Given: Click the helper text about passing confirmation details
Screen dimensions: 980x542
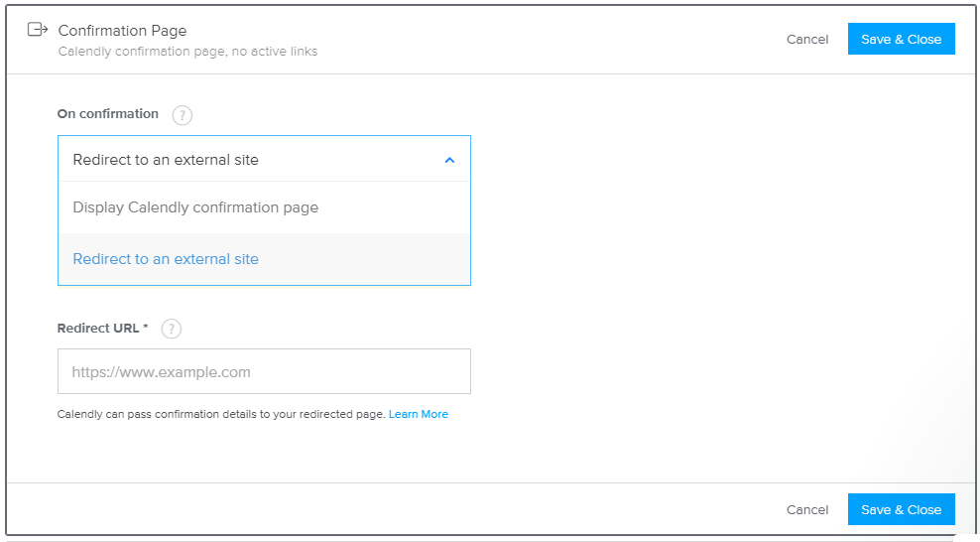Looking at the screenshot, I should [220, 414].
